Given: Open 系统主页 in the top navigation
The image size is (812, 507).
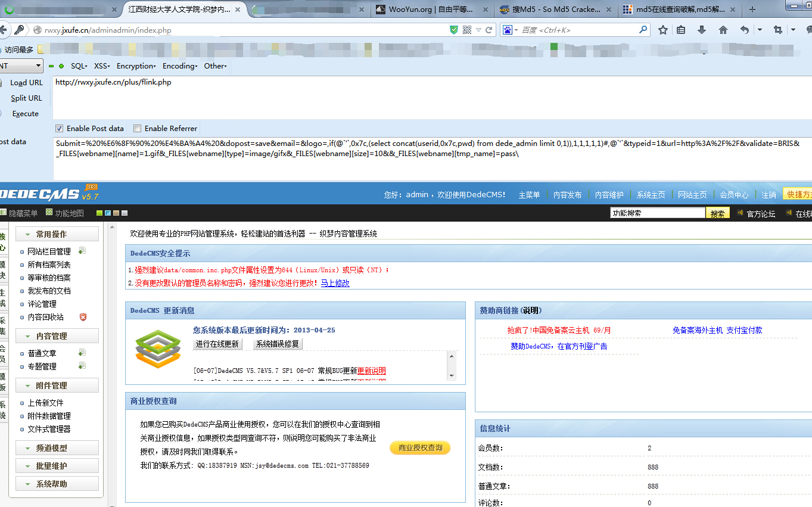Looking at the screenshot, I should [x=651, y=195].
